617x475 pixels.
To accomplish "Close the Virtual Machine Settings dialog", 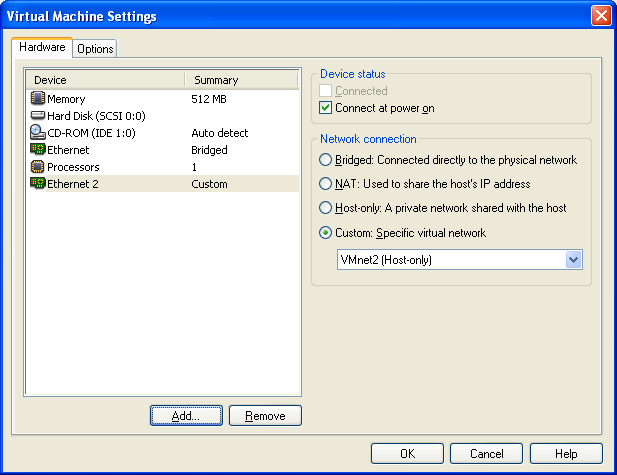I will (x=600, y=16).
